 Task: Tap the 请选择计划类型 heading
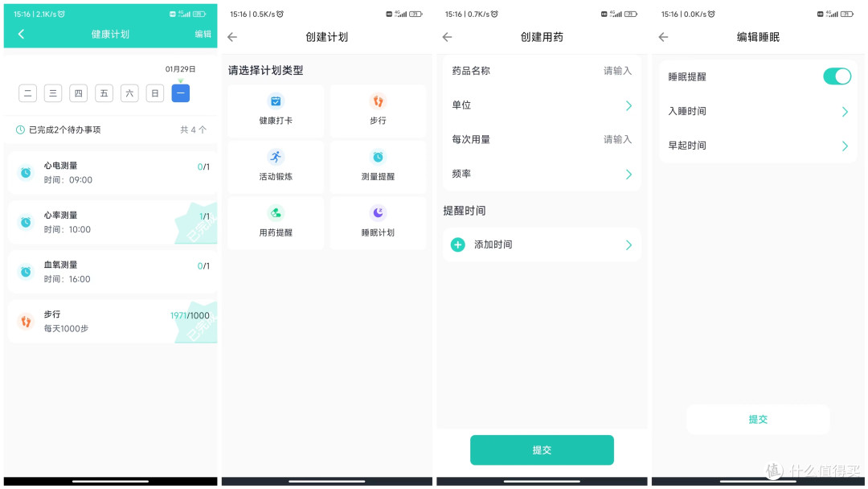[x=266, y=70]
